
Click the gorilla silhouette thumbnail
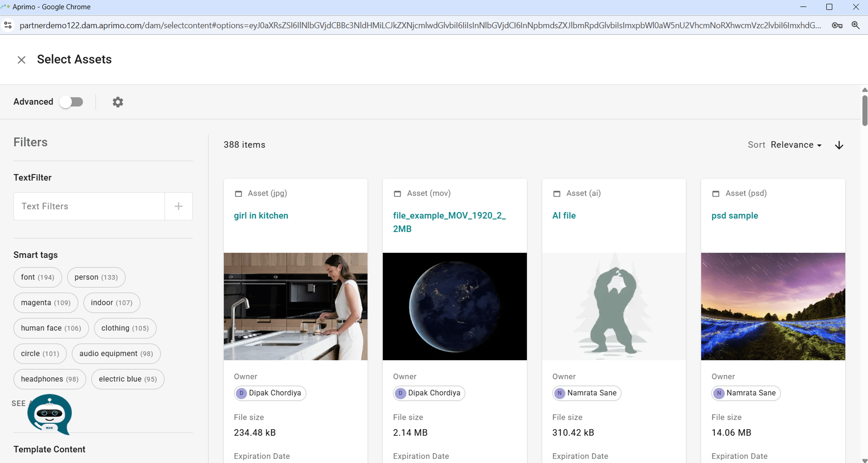[614, 306]
